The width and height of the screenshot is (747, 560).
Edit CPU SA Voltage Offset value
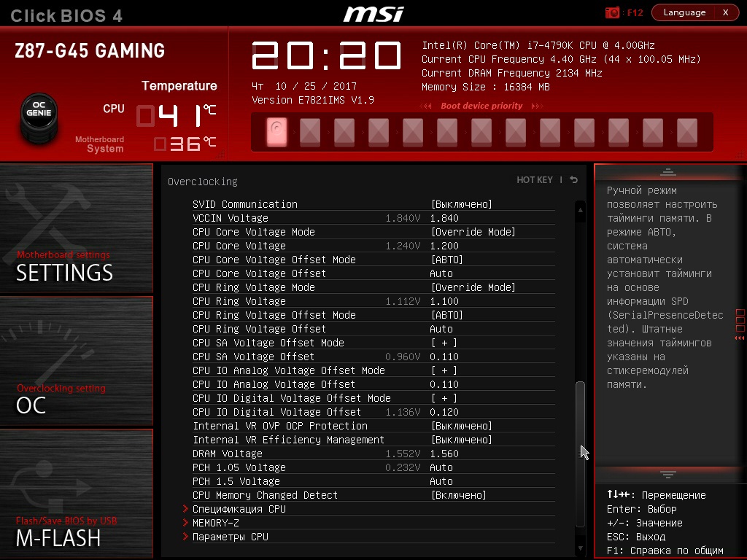(x=444, y=357)
